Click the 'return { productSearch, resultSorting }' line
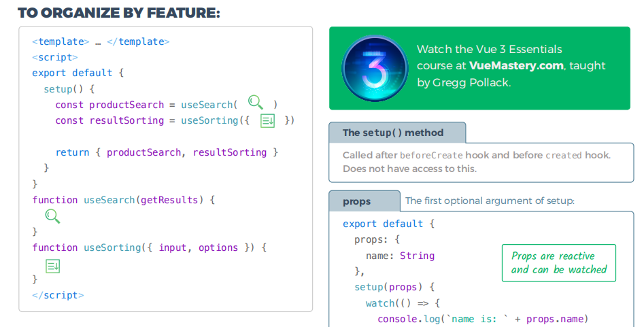This screenshot has height=327, width=644. click(x=167, y=152)
